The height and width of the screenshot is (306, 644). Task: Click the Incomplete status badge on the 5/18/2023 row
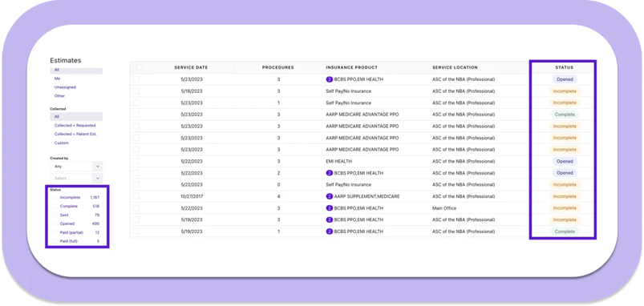tap(565, 91)
